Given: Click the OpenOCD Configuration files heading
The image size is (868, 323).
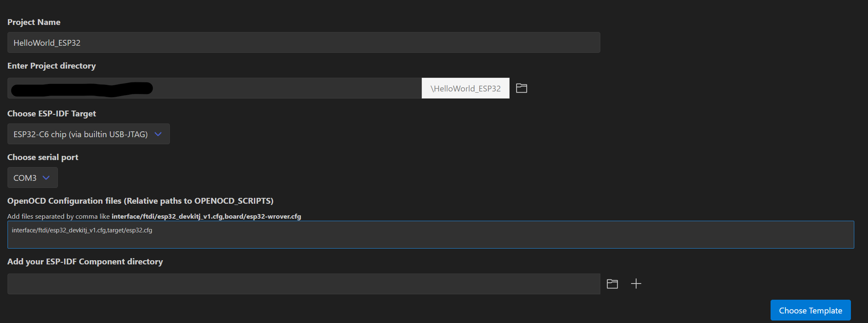Looking at the screenshot, I should tap(140, 201).
